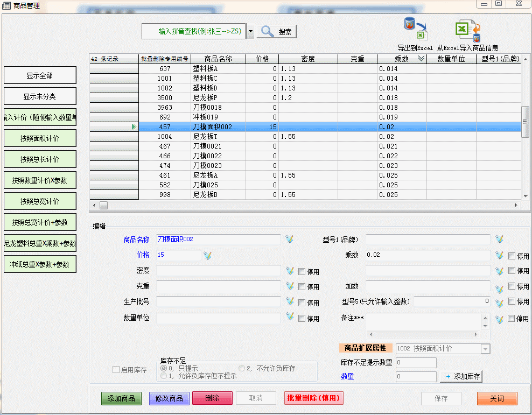
Task: Toggle the 停用 checkbox for 乘数
Action: click(512, 256)
